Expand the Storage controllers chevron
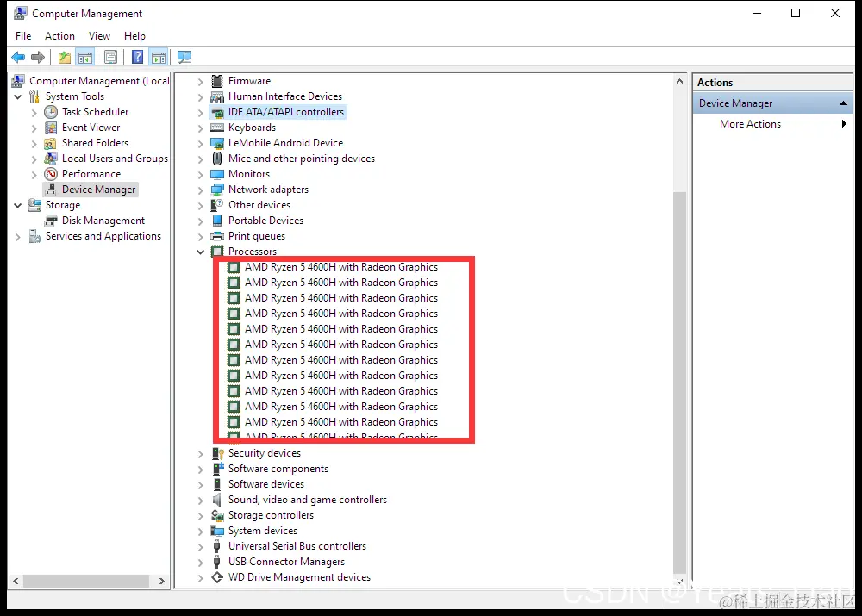Image resolution: width=862 pixels, height=616 pixels. click(x=200, y=517)
